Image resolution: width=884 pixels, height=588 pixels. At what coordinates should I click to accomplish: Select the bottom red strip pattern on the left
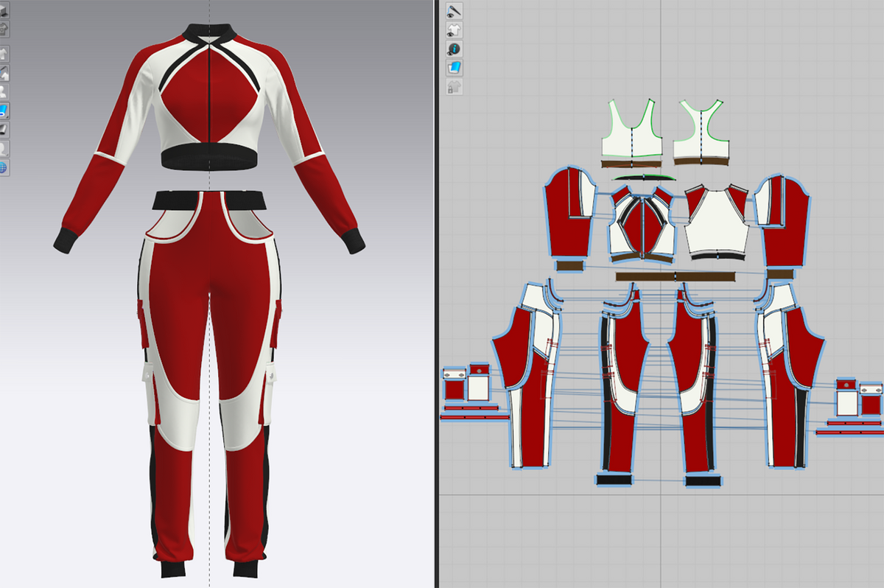(475, 417)
